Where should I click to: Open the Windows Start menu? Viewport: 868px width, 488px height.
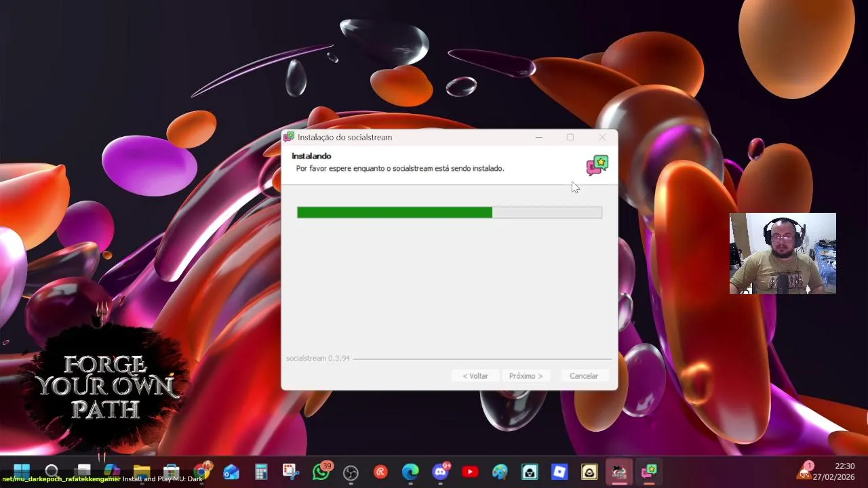[x=22, y=471]
